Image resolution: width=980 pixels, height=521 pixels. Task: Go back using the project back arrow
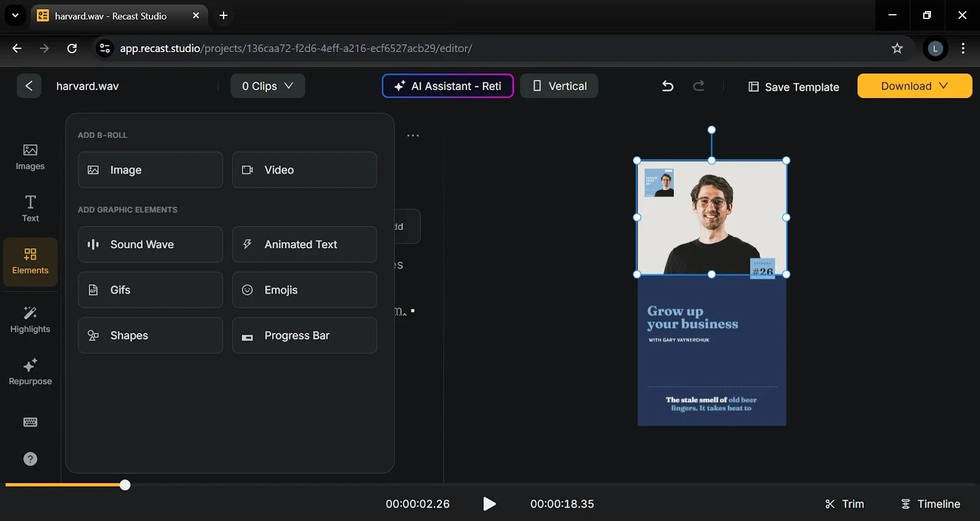(x=29, y=86)
